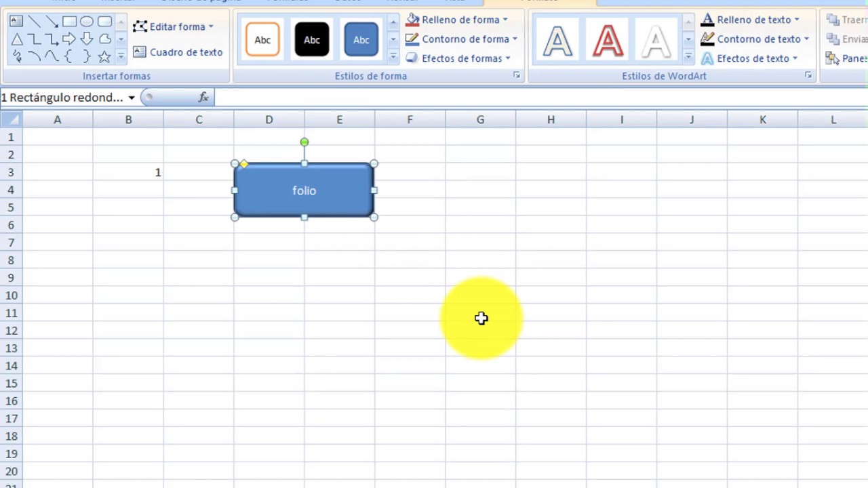Viewport: 868px width, 488px height.
Task: Expand Efectos de formas menu arrow
Action: [x=507, y=58]
